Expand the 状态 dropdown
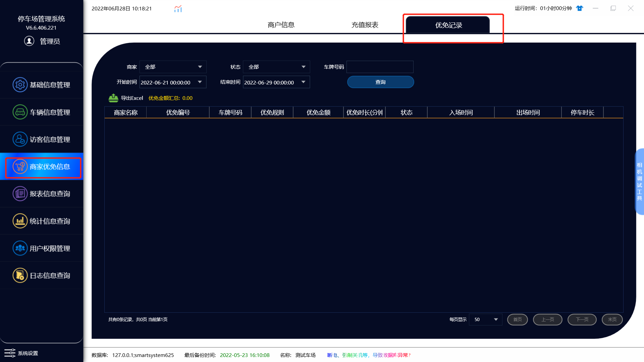The width and height of the screenshot is (644, 362). [276, 67]
